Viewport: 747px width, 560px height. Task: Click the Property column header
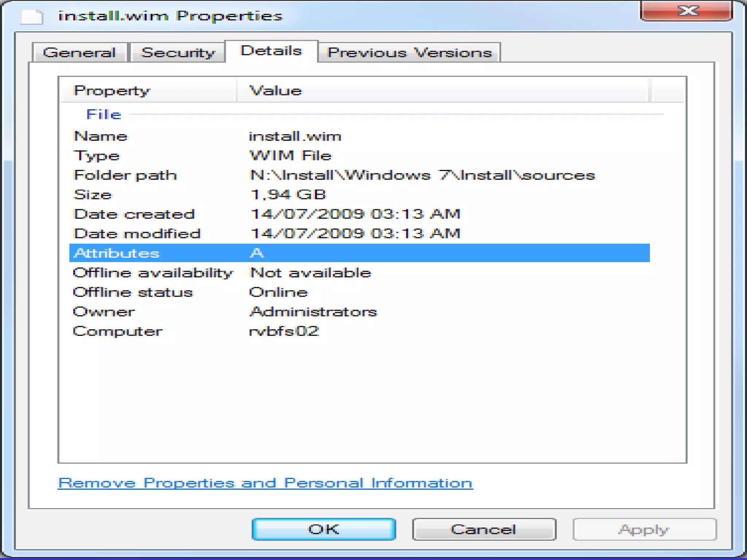[148, 90]
